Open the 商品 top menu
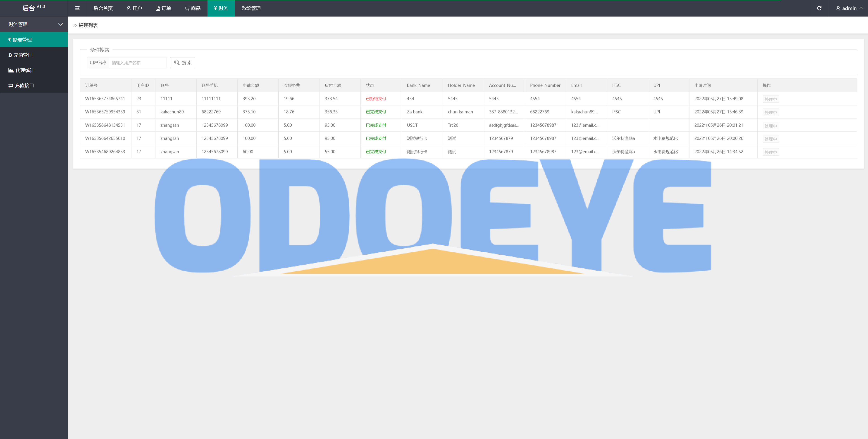The image size is (868, 439). pyautogui.click(x=192, y=8)
